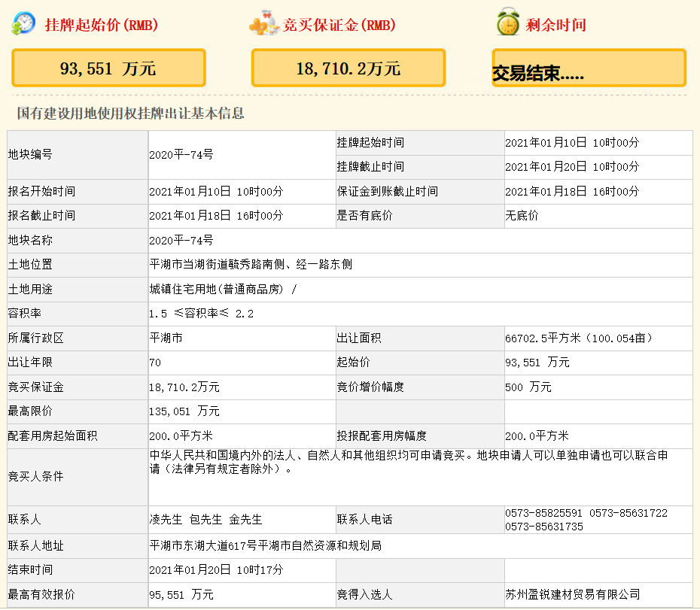Viewport: 700px width, 610px height.
Task: Click the 竞得入选人 company name 苏州盈锐建材贸易有限公司
Action: pyautogui.click(x=572, y=594)
